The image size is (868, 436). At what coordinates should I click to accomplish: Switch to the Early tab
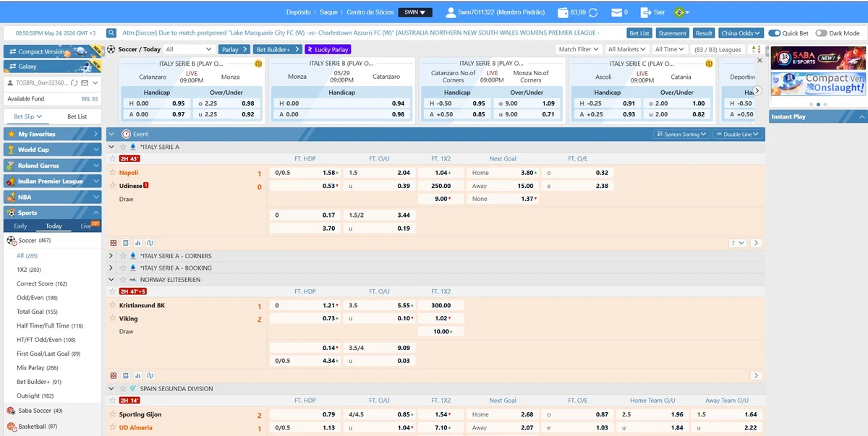point(20,226)
